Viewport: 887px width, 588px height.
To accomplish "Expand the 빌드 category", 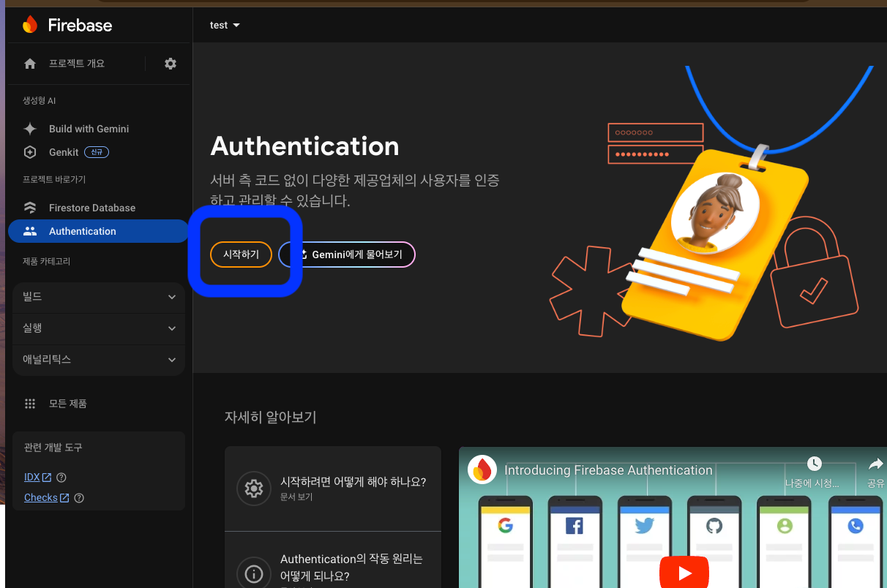I will (99, 297).
